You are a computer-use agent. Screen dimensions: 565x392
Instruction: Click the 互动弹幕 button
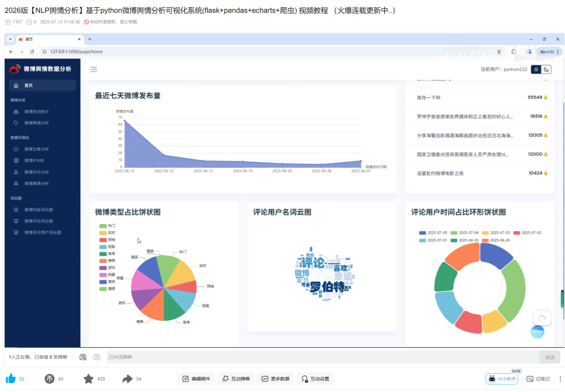[x=236, y=379]
